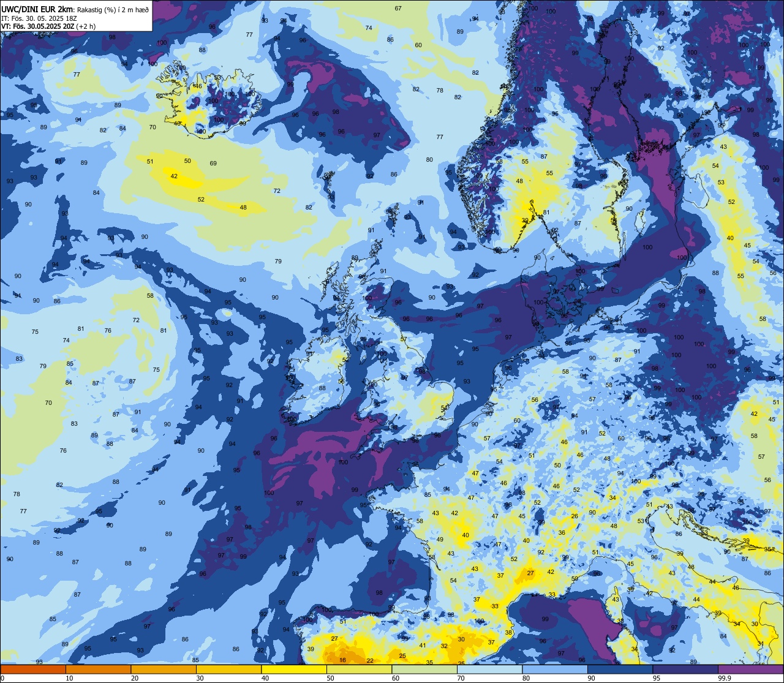784x683 pixels.
Task: Click the humidity value '22' over southern Spain
Action: [x=370, y=660]
